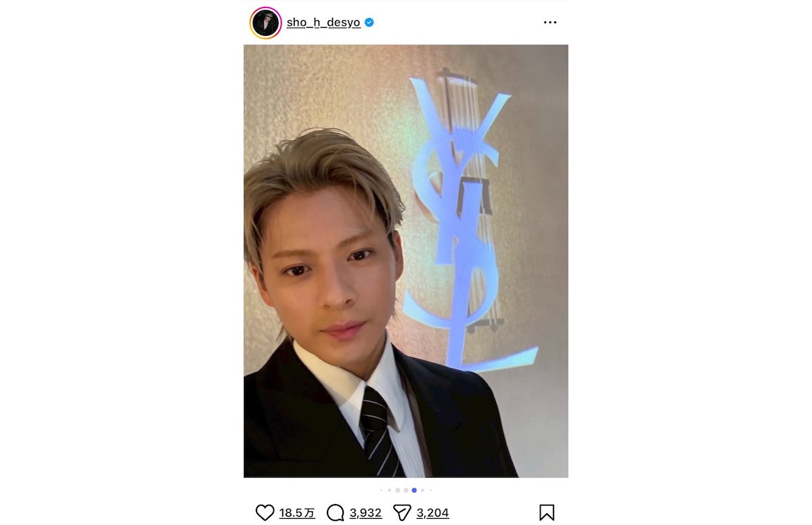Viewport: 812px width, 525px height.
Task: Save the post with the bookmark icon
Action: [547, 513]
